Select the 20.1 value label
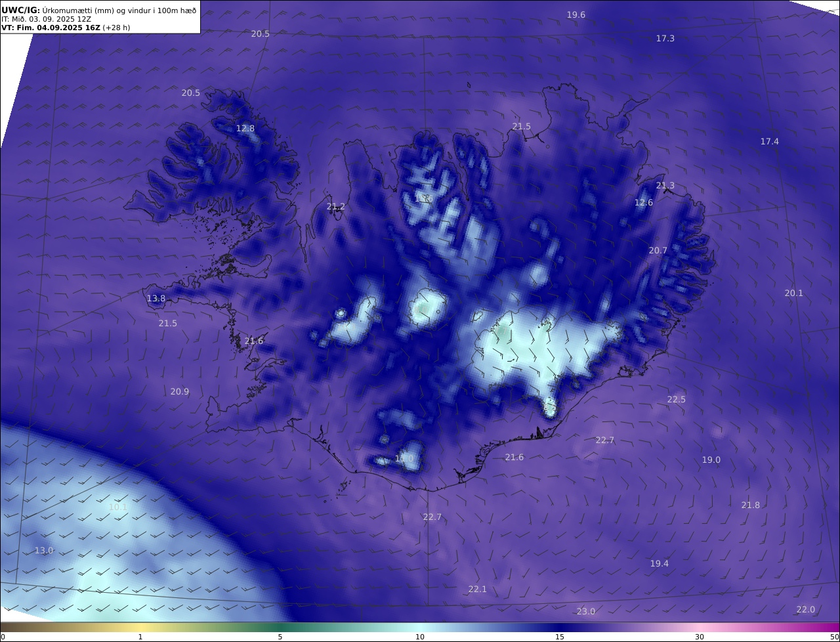840x642 pixels. pos(794,293)
